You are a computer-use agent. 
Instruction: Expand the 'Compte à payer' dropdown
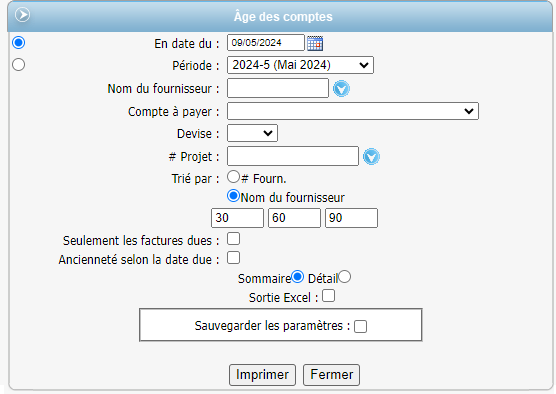coord(353,111)
